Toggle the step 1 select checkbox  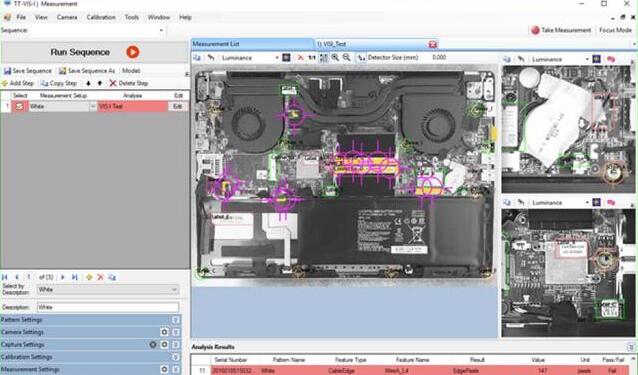20,107
